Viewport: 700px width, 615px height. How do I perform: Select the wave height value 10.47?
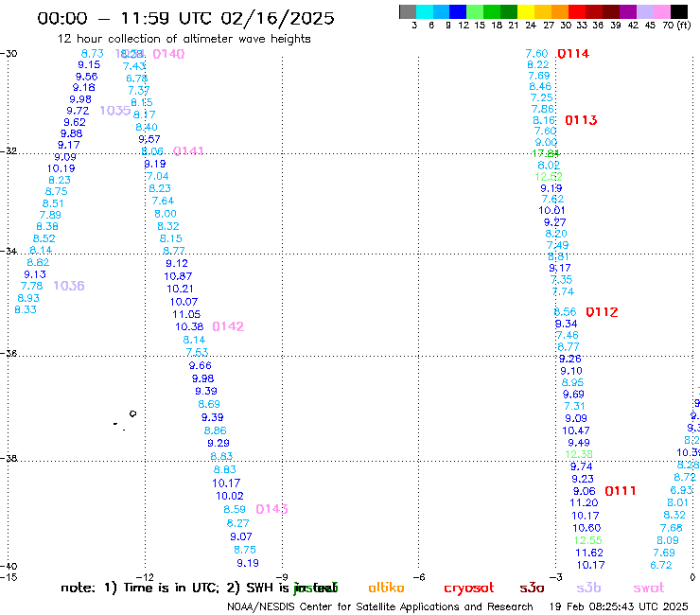[x=576, y=431]
